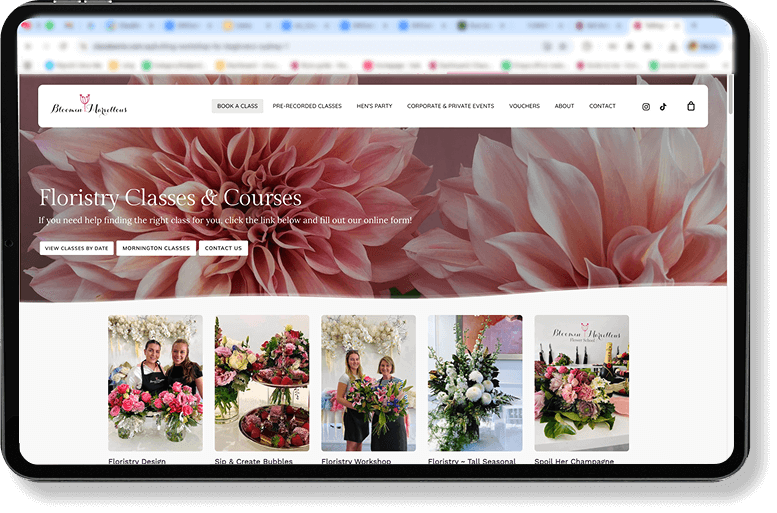
Task: Open Corporate & Private Events page
Action: pyautogui.click(x=450, y=106)
